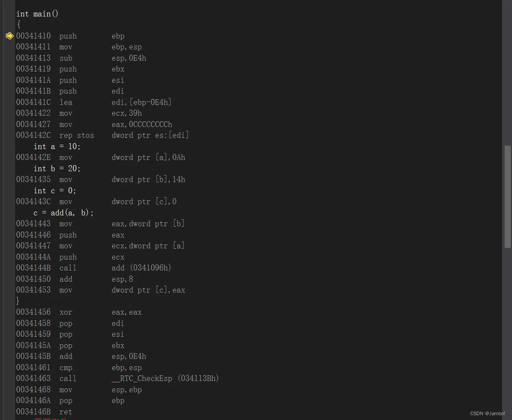Screen dimensions: 512x420
Task: Select the 'xor eax,eax' instruction
Action: (x=79, y=312)
